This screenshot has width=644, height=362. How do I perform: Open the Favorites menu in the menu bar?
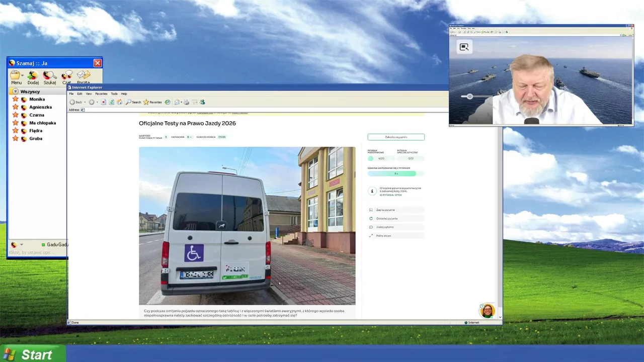[101, 94]
